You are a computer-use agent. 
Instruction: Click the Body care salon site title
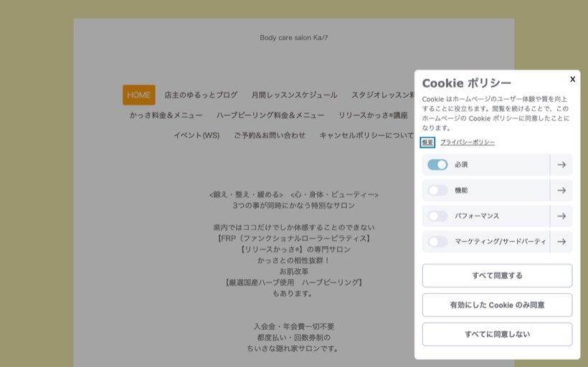(294, 37)
